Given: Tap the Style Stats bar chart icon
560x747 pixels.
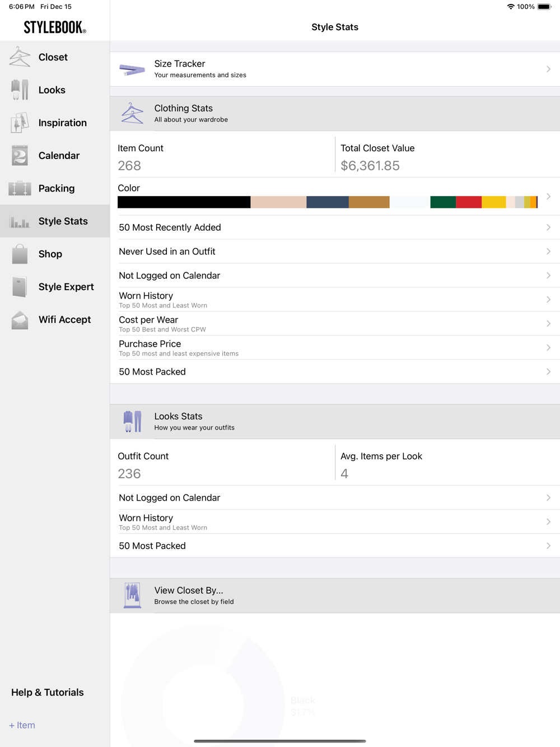Looking at the screenshot, I should coord(20,222).
